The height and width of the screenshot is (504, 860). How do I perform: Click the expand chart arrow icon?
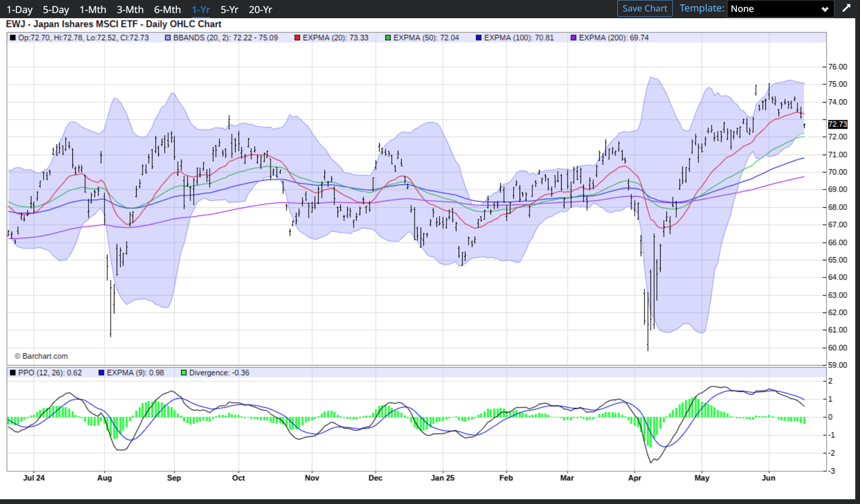pyautogui.click(x=846, y=8)
